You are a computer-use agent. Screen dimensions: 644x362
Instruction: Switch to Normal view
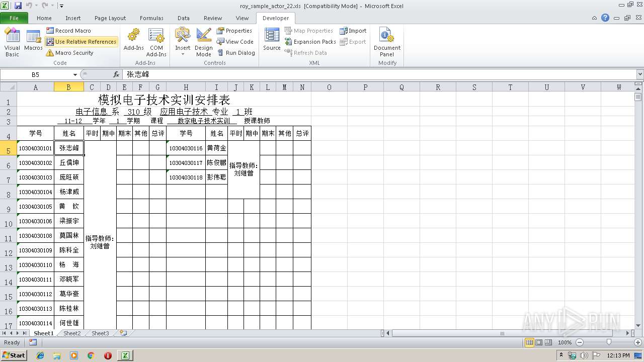(x=529, y=342)
